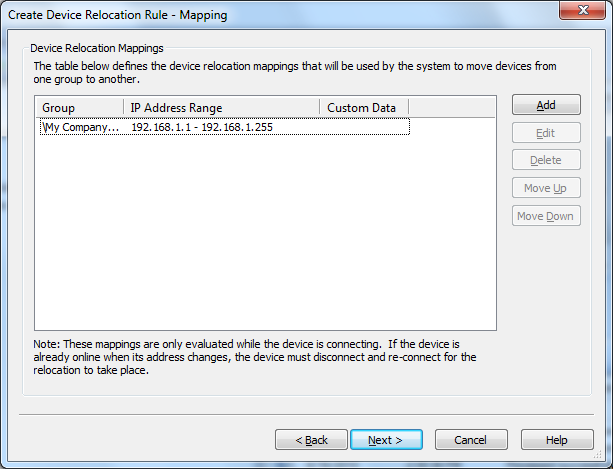The height and width of the screenshot is (469, 613).
Task: Click the empty area of the mappings list
Action: 265,233
